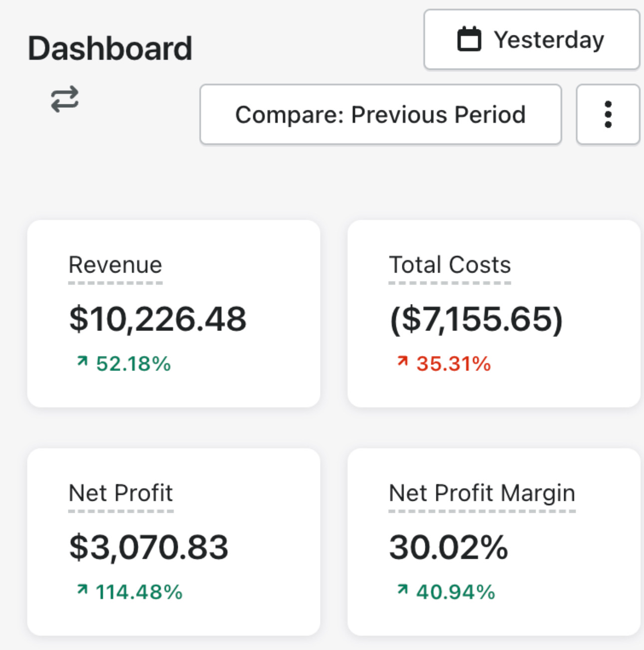Click the 52.18% revenue change percentage
Viewport: 644px width, 650px height.
[133, 363]
